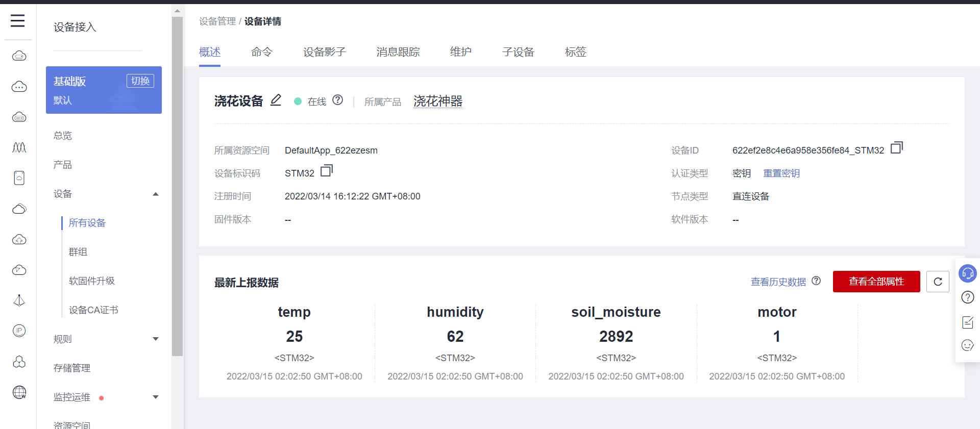Click the node type value 直连设备
This screenshot has width=980, height=429.
[x=751, y=196]
